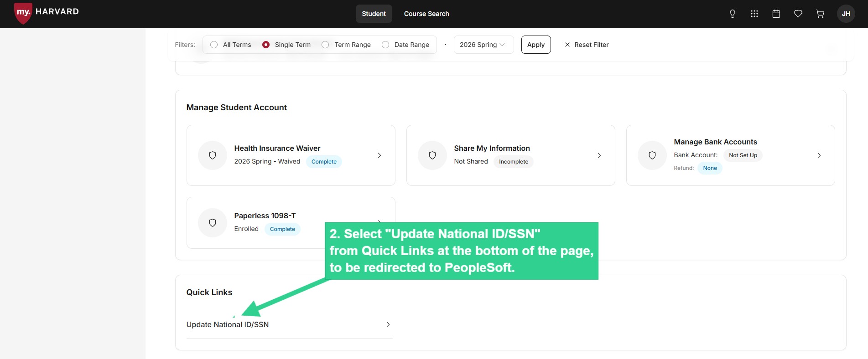Click Paperless 1098-T shield icon
Image resolution: width=868 pixels, height=359 pixels.
213,223
